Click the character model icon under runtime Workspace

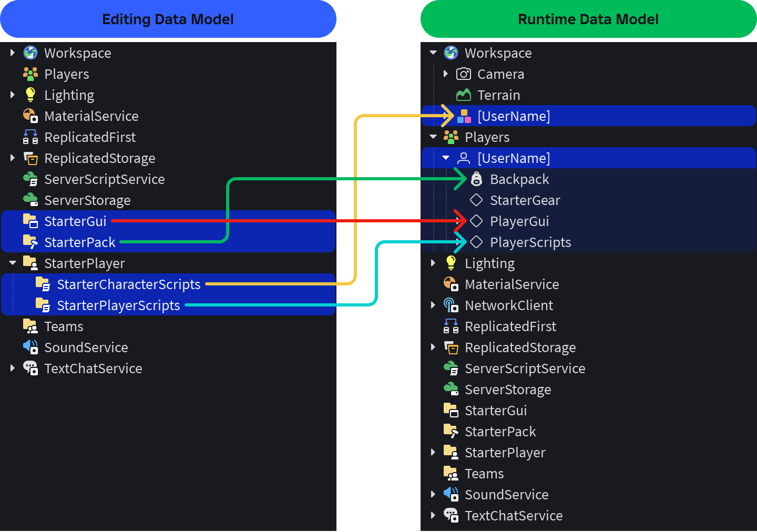pyautogui.click(x=464, y=116)
